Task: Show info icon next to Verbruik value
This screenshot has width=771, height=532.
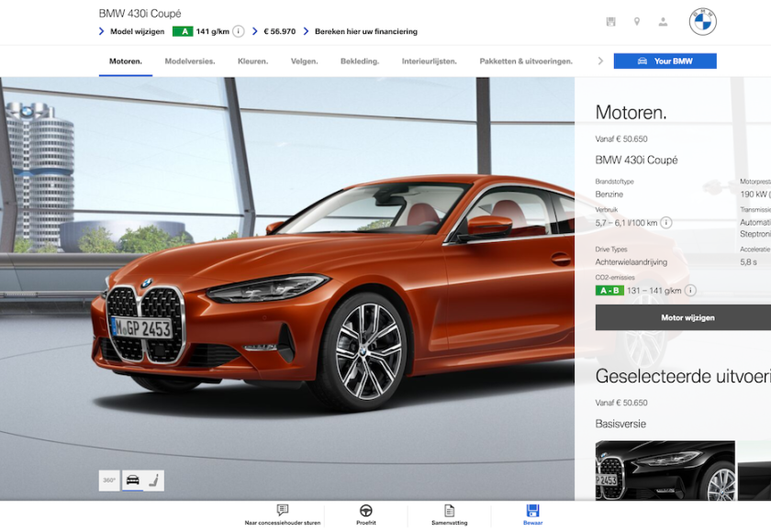Action: tap(665, 223)
